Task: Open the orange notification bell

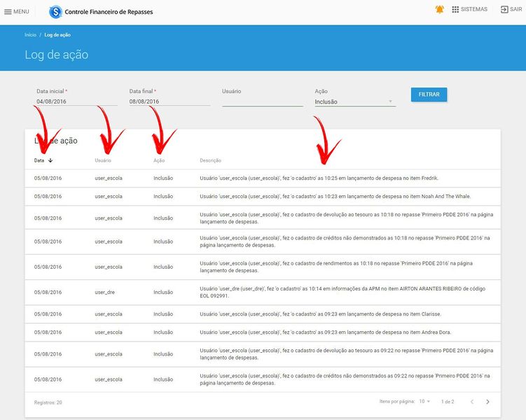Action: 439,9
